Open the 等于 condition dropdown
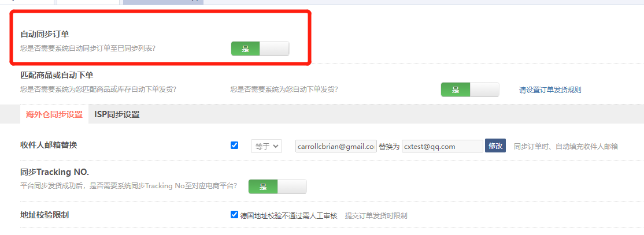The height and width of the screenshot is (235, 644). 267,146
